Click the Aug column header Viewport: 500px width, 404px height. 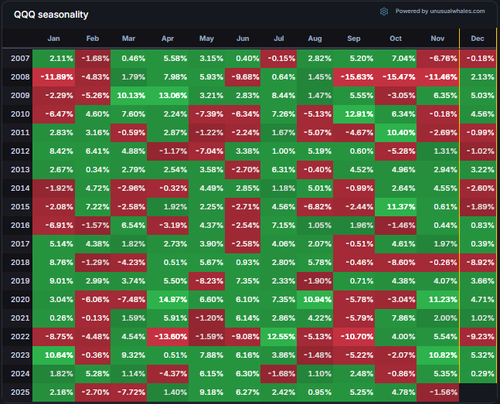pyautogui.click(x=315, y=39)
